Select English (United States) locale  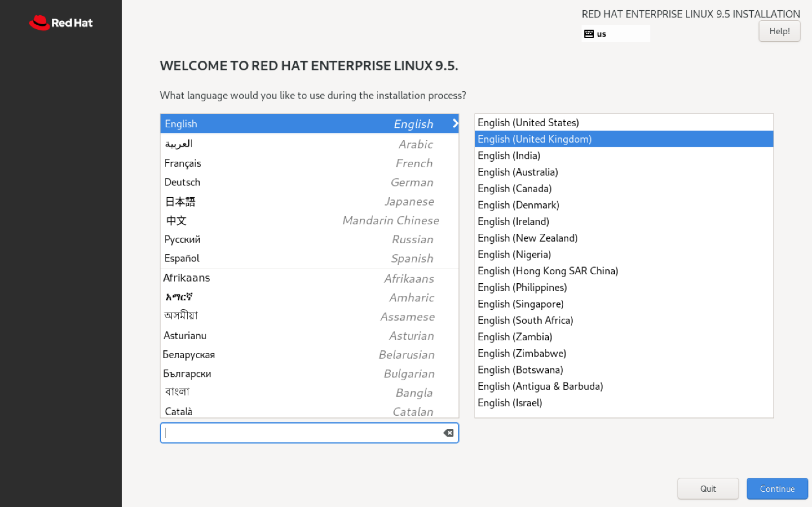coord(623,123)
